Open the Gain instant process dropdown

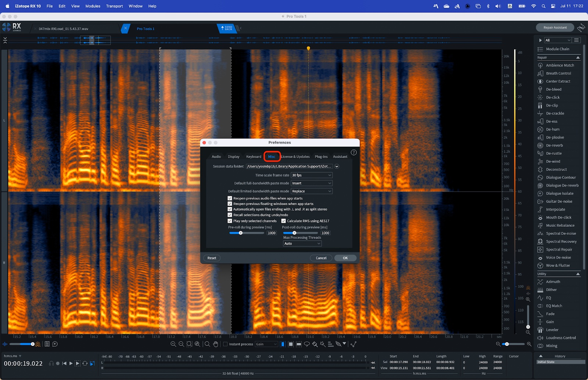[x=266, y=344]
